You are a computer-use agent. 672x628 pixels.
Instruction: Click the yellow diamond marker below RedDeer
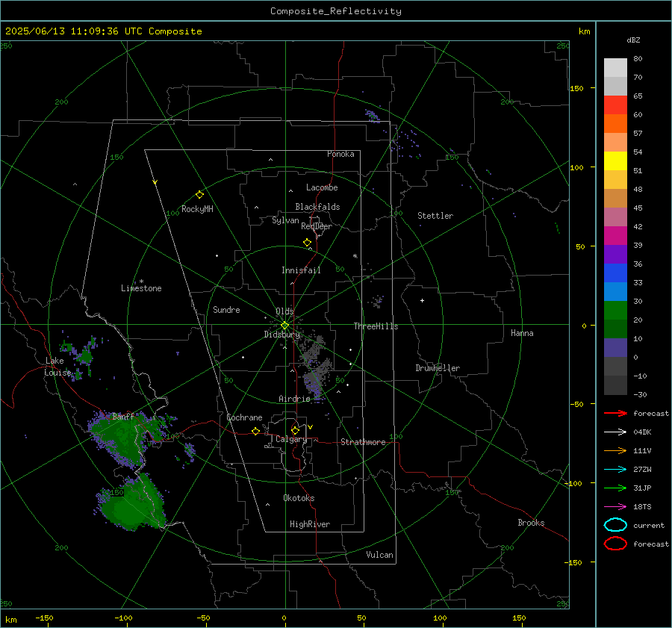308,243
